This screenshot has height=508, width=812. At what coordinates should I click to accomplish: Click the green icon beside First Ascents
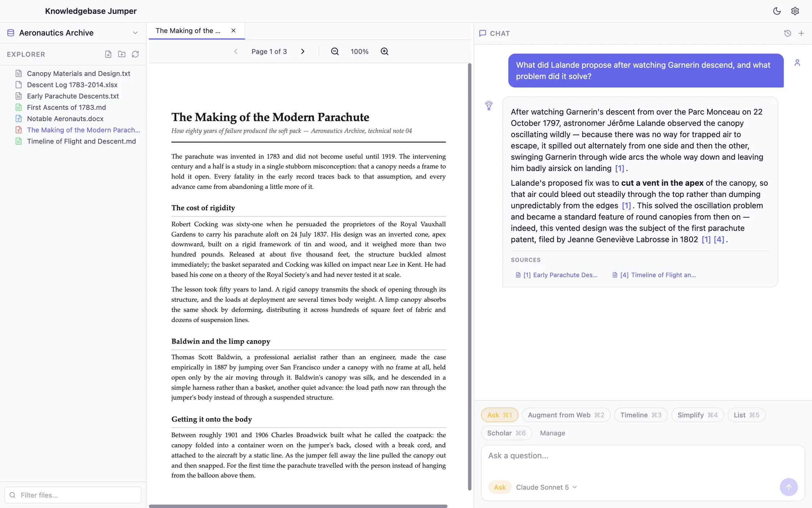(18, 107)
